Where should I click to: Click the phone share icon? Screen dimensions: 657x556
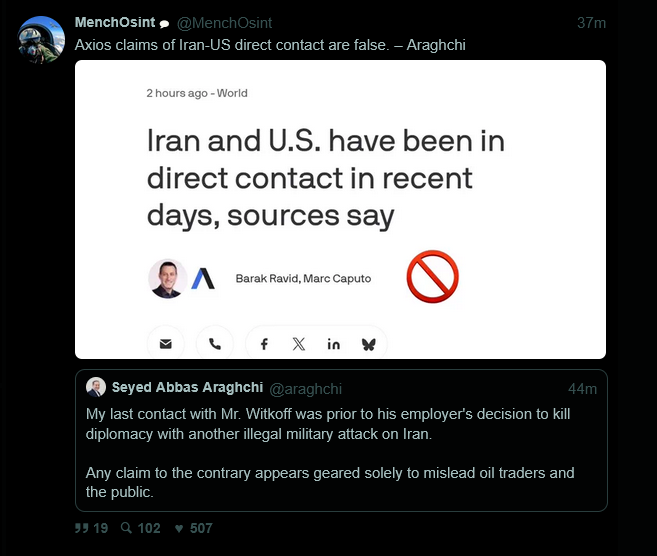pos(215,343)
